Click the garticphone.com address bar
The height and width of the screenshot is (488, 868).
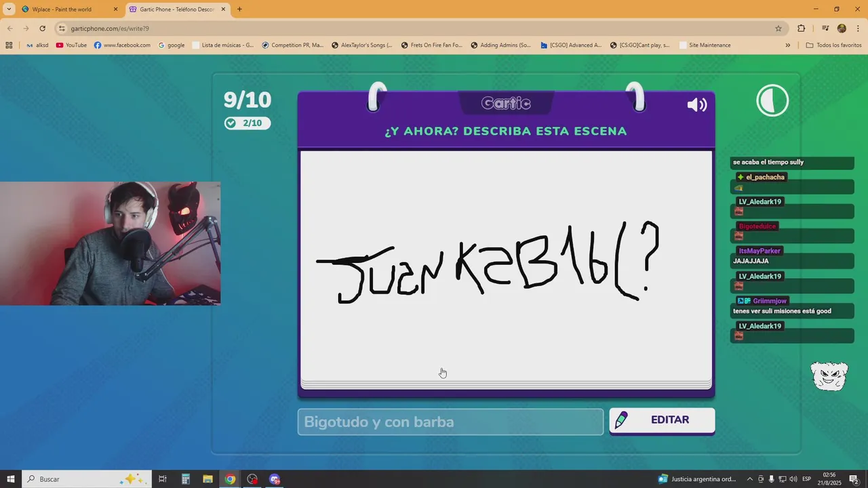420,28
